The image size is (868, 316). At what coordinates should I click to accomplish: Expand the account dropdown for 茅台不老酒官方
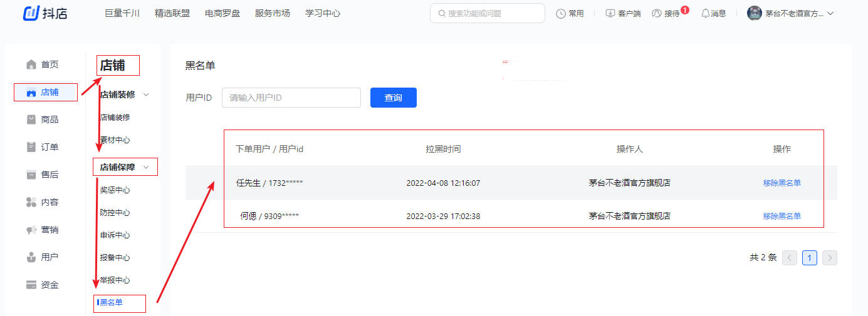coord(830,13)
